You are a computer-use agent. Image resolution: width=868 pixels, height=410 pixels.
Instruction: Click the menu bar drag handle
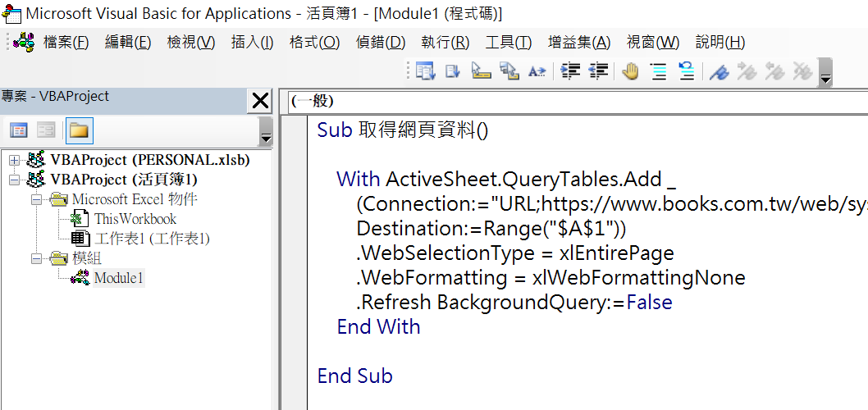click(x=7, y=42)
